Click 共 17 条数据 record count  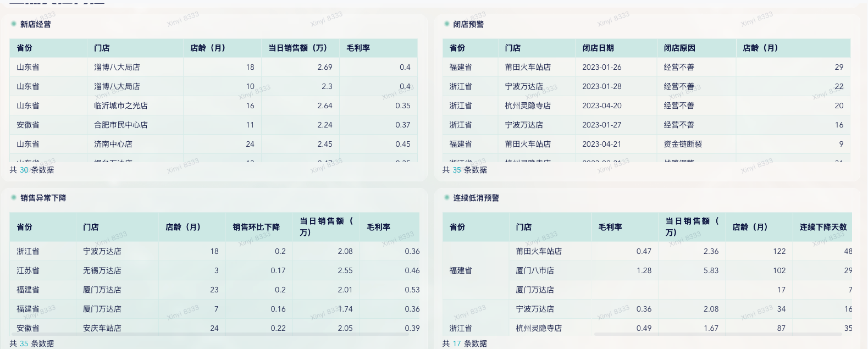click(x=465, y=344)
